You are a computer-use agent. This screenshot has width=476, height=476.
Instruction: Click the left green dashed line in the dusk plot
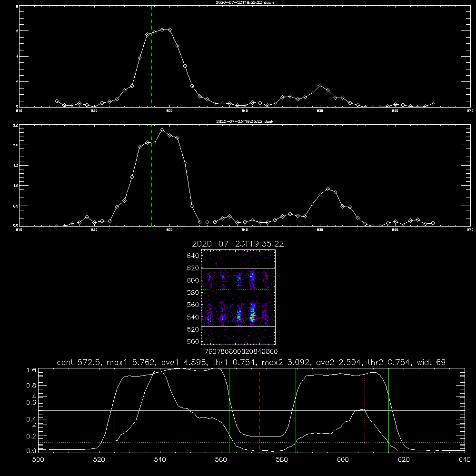pos(151,176)
